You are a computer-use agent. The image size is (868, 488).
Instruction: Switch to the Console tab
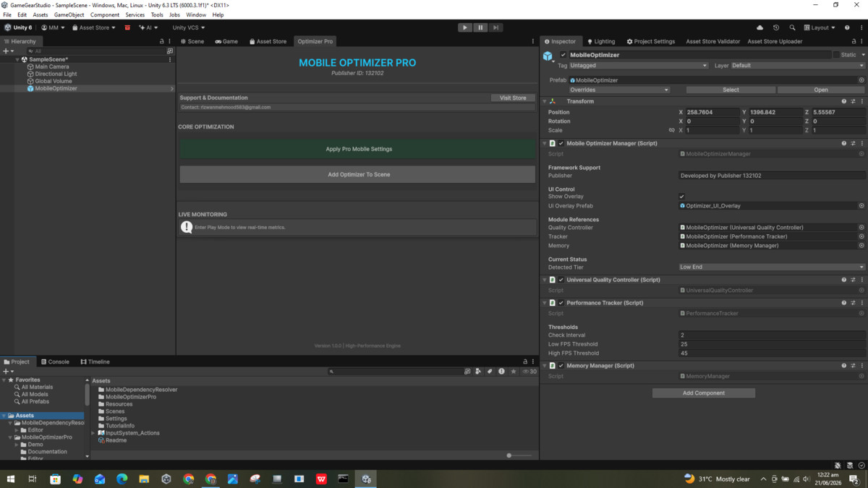pos(55,361)
